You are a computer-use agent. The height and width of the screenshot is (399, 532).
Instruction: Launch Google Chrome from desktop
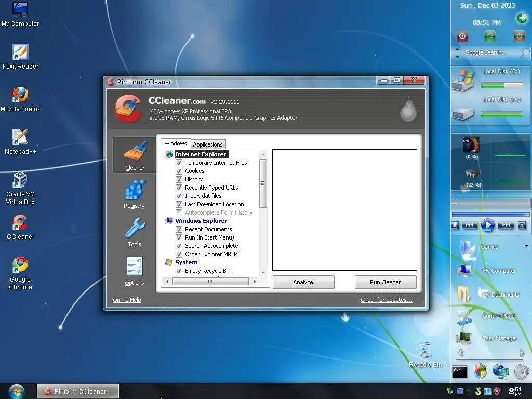(20, 273)
